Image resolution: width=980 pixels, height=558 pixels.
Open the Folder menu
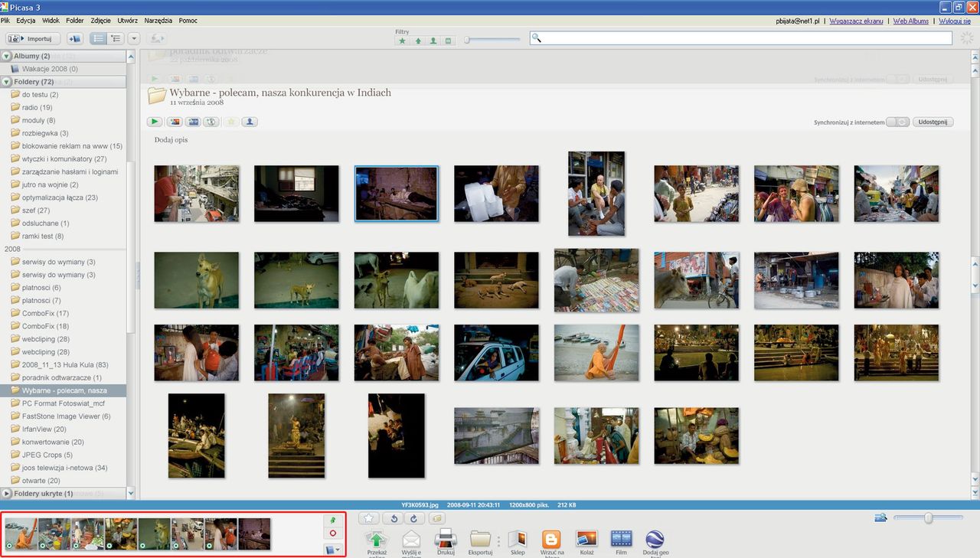click(75, 21)
